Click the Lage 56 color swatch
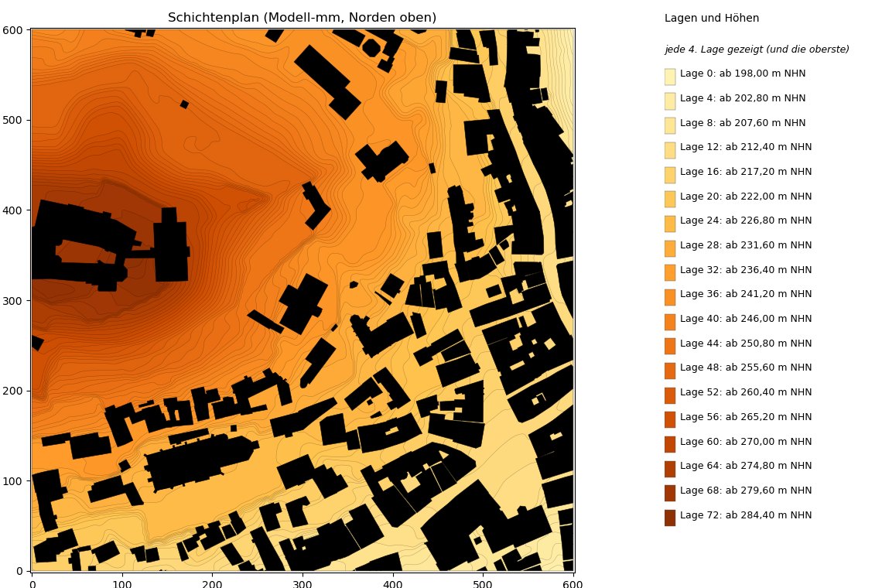The image size is (882, 588). tap(670, 420)
